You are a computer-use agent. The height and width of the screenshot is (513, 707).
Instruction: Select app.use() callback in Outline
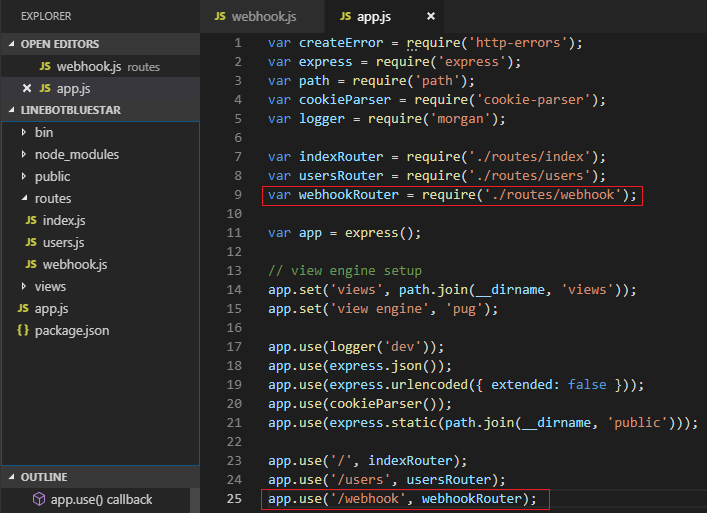(x=101, y=499)
